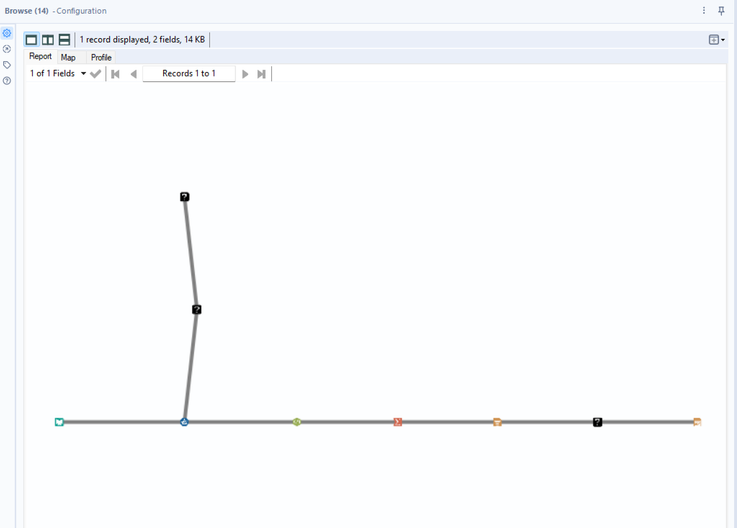737x528 pixels.
Task: Click the 'Browse (14)' panel title
Action: pyautogui.click(x=26, y=11)
